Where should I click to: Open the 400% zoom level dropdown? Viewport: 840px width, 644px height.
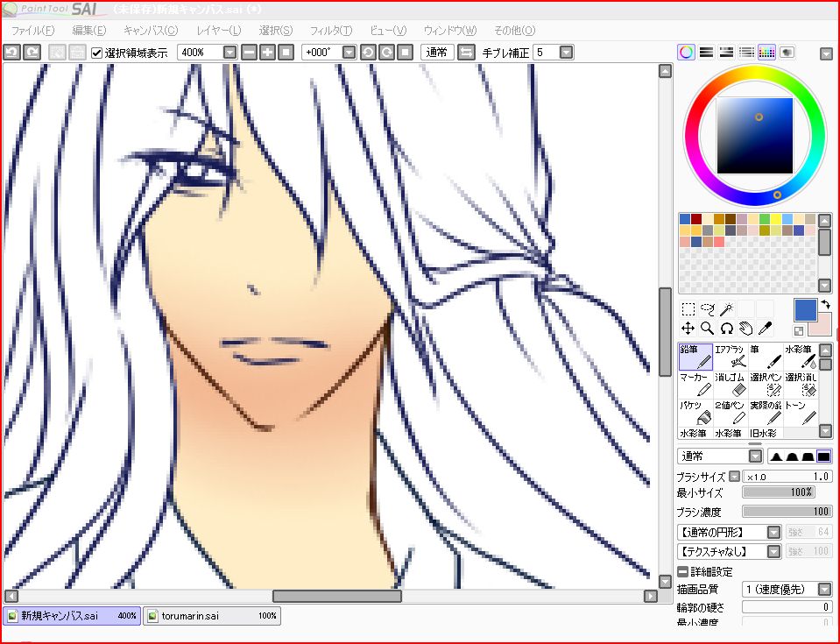point(229,52)
